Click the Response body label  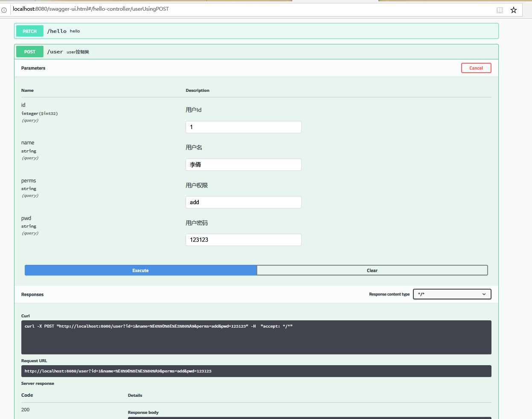coord(143,413)
